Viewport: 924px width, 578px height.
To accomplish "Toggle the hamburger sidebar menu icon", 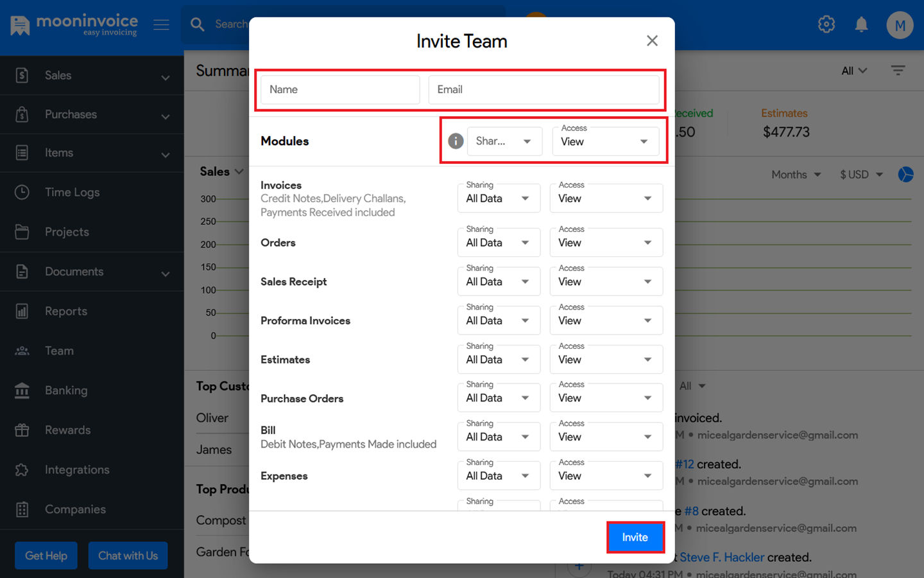I will (161, 25).
